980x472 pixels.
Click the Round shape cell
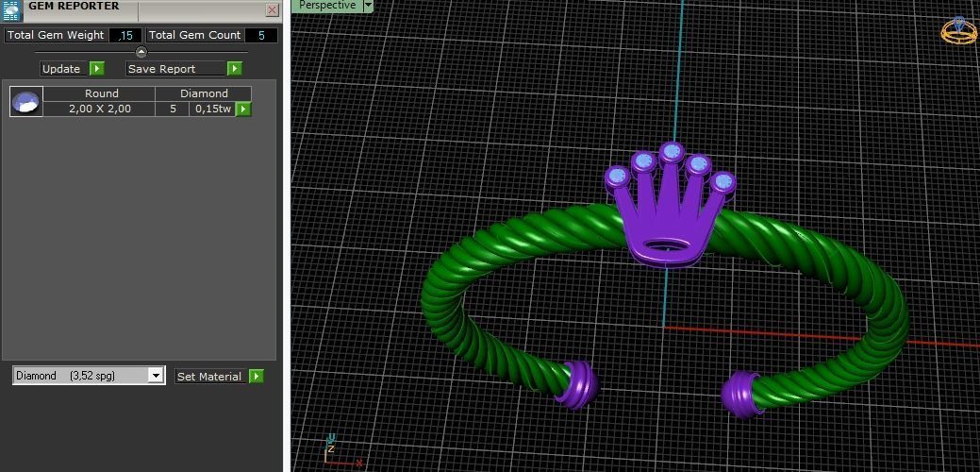pyautogui.click(x=101, y=93)
